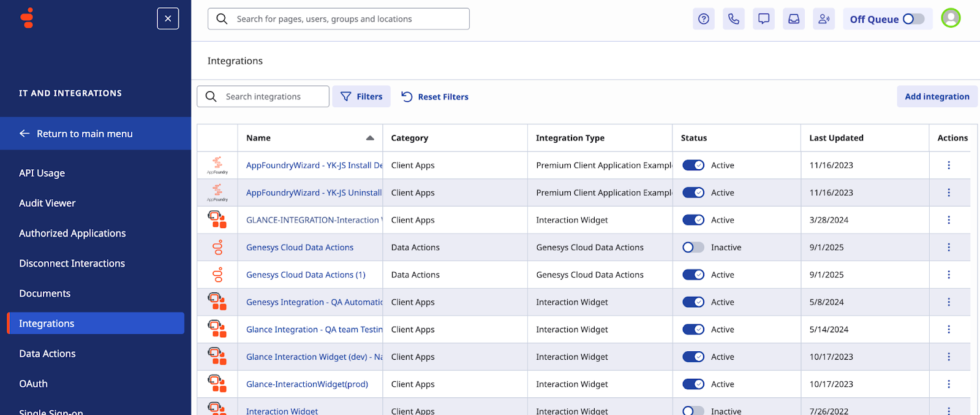980x415 pixels.
Task: Click the Add integration button
Action: pyautogui.click(x=937, y=97)
